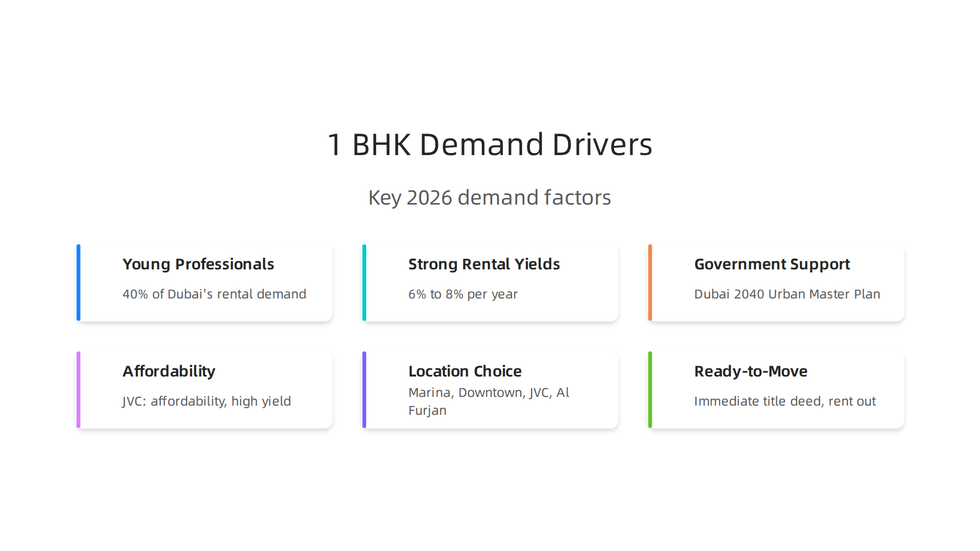Click the 'Young Professionals' card heading

198,264
